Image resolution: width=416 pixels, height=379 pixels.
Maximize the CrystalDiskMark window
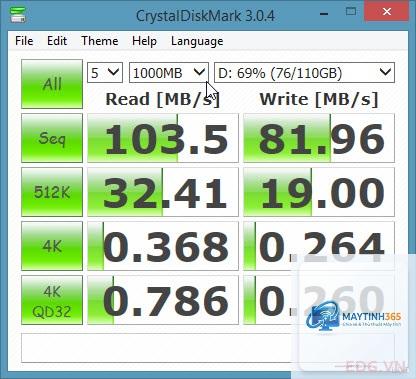(x=351, y=12)
